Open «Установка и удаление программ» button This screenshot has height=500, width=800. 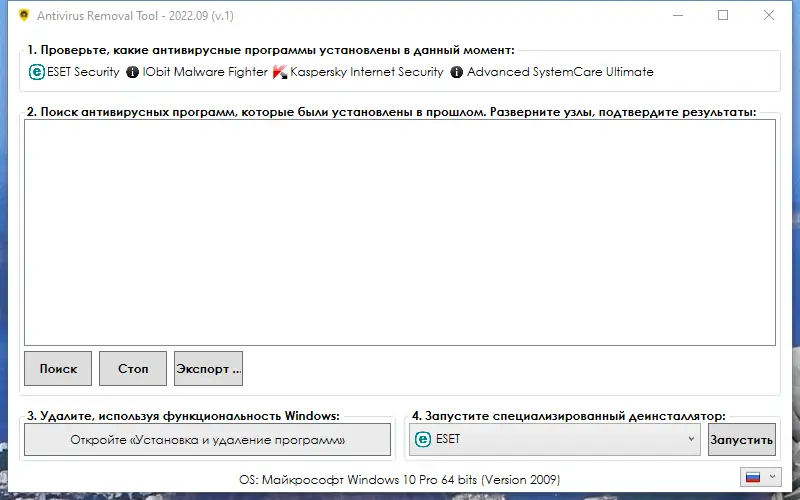pyautogui.click(x=208, y=439)
